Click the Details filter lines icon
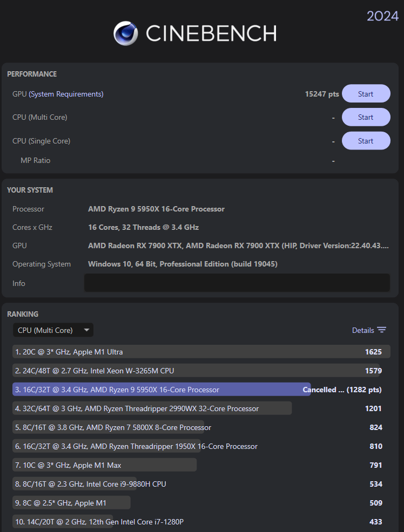Viewport: 404px width, 532px height. coord(382,330)
